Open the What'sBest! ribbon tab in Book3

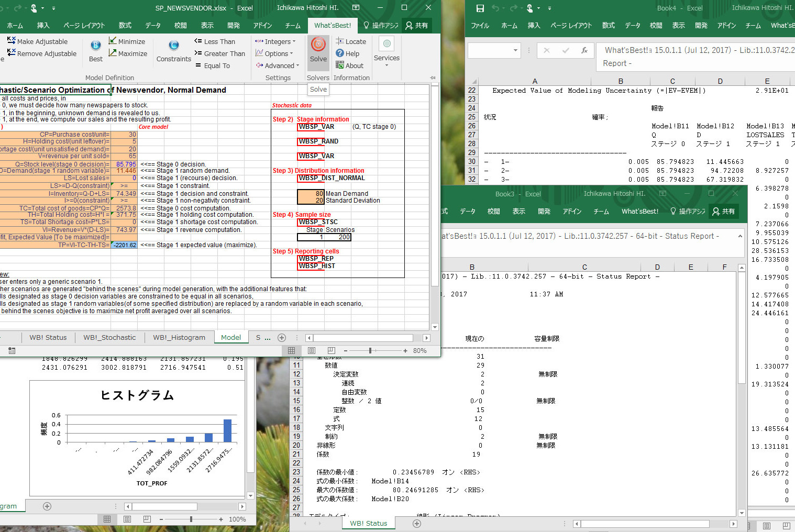click(x=640, y=212)
